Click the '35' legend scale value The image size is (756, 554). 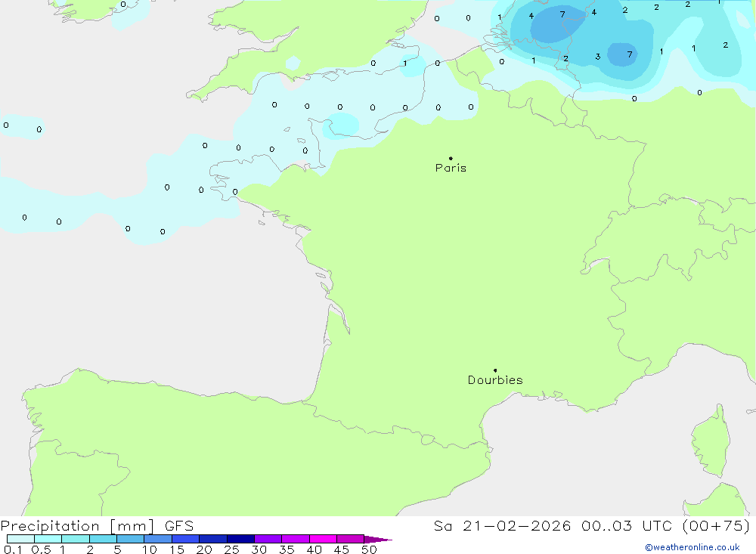tap(287, 549)
